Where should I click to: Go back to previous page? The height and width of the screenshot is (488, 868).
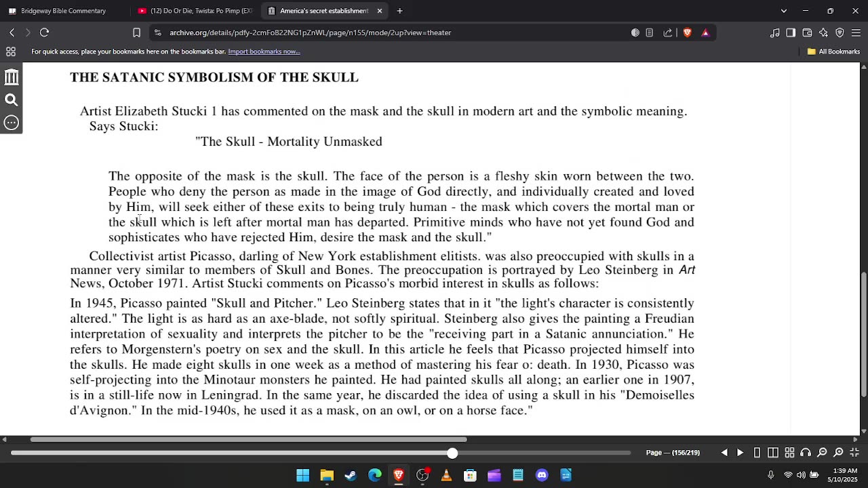12,33
